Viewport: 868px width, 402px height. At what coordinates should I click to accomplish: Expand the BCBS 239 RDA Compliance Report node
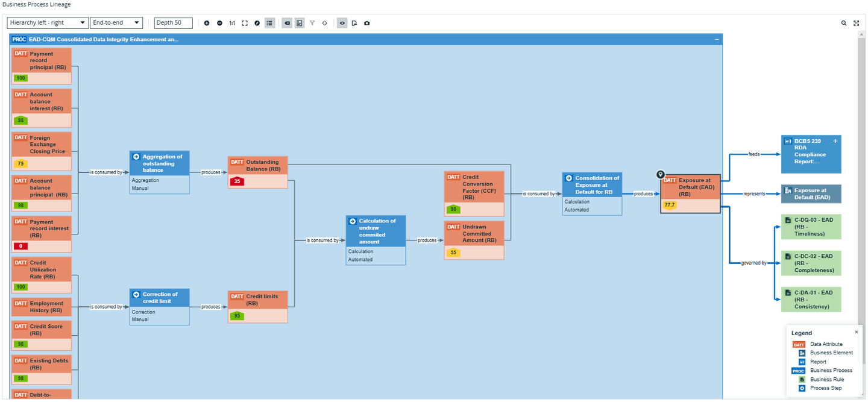click(x=835, y=141)
